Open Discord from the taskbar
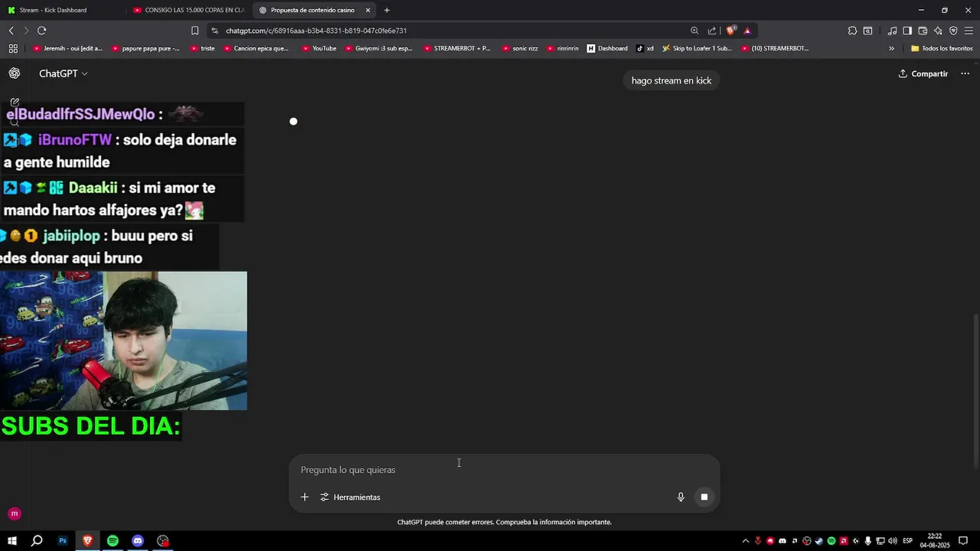This screenshot has height=551, width=980. 138,541
